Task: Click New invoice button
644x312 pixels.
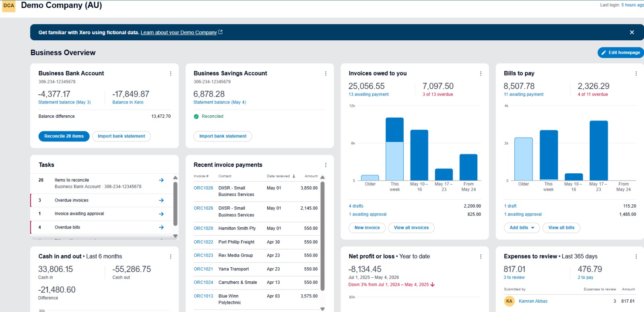Action: click(x=367, y=228)
